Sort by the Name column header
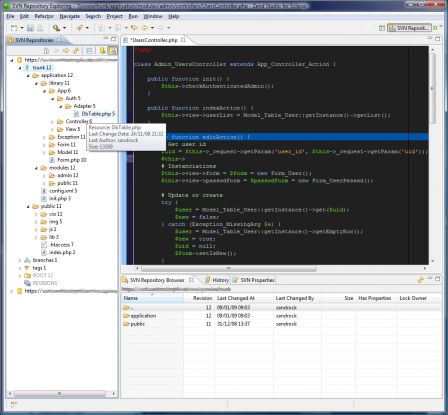The image size is (448, 415). (152, 298)
